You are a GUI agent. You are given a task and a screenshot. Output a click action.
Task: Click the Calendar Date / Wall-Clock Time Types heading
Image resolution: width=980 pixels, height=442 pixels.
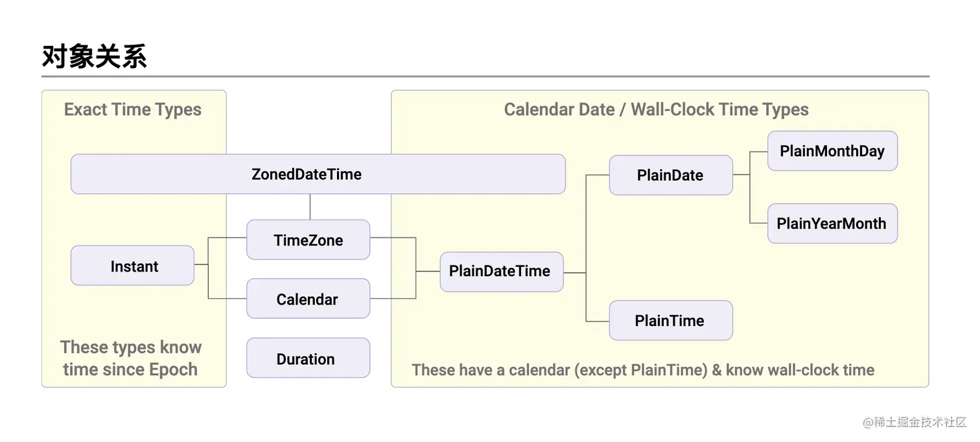(x=656, y=110)
